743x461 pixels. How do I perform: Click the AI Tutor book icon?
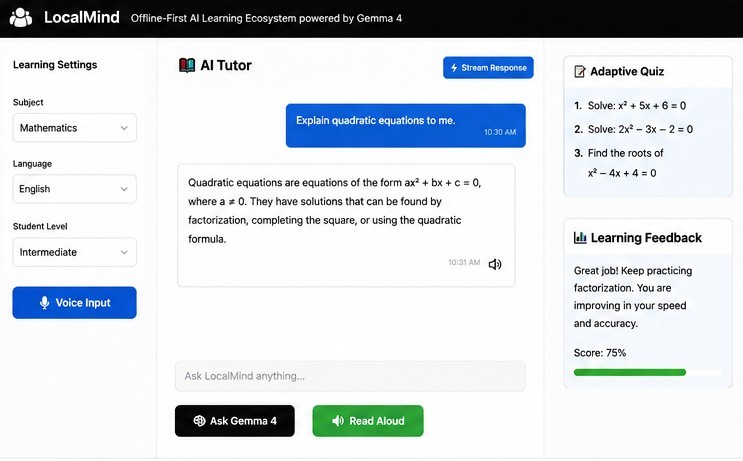click(187, 65)
